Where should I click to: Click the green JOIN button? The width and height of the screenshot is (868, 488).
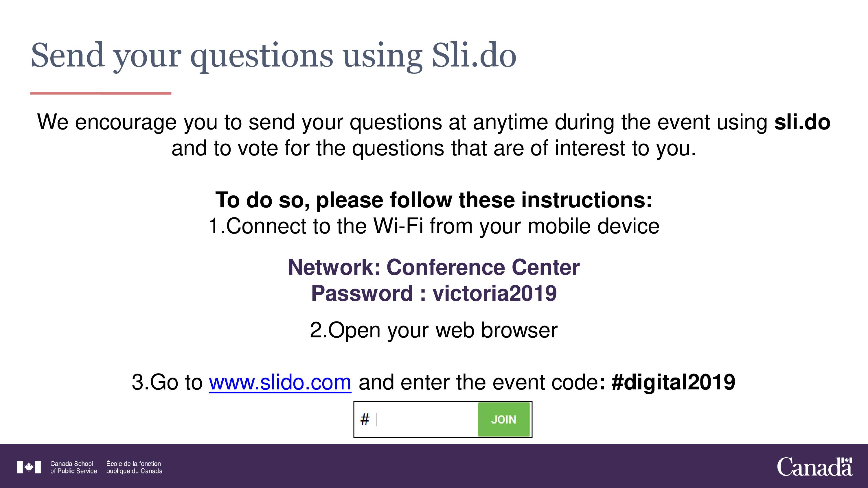pyautogui.click(x=504, y=419)
